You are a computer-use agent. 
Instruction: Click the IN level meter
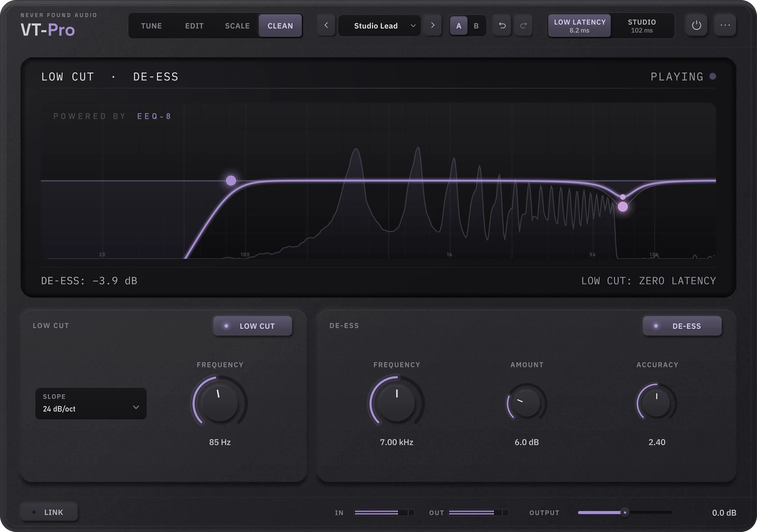point(384,513)
